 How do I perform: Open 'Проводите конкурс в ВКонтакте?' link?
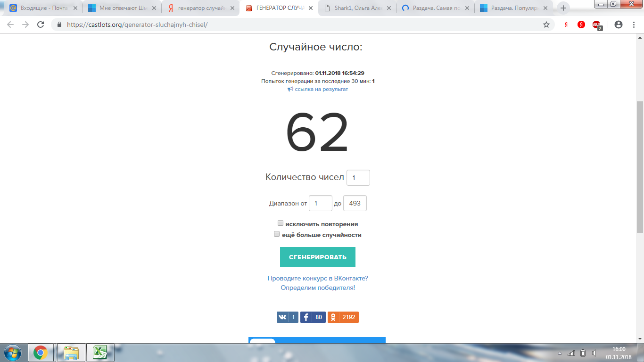(x=318, y=278)
